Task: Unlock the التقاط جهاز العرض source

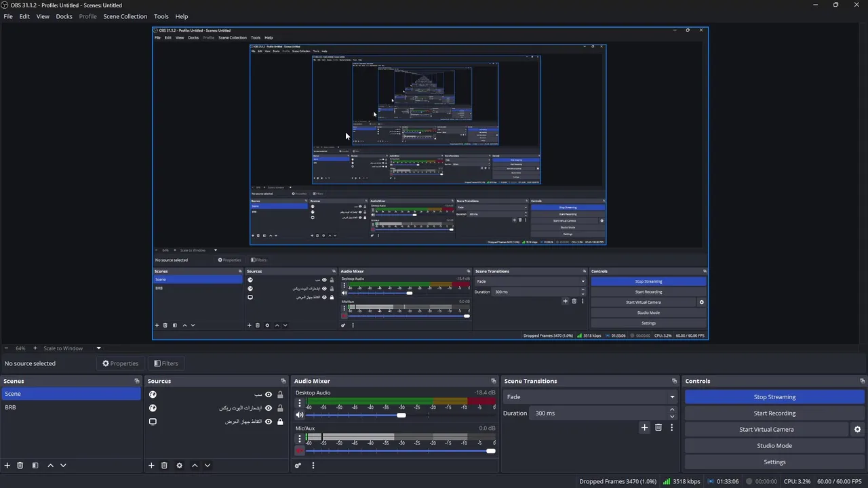Action: pyautogui.click(x=280, y=422)
